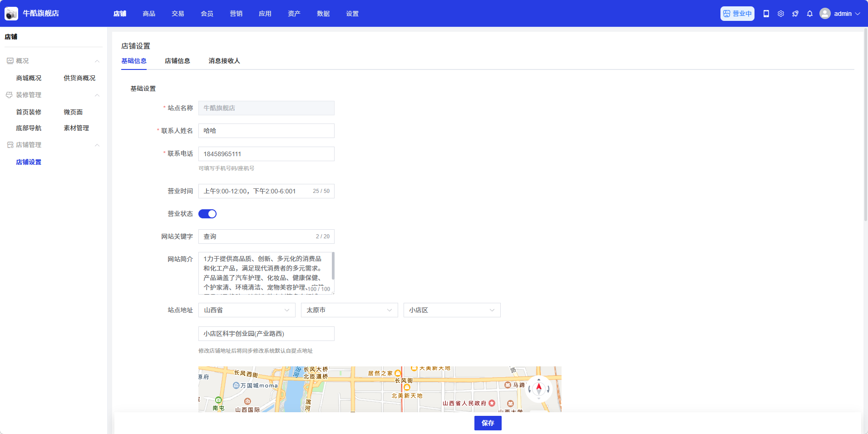Go to 首页装修 in sidebar
Screen dimensions: 868x434
pos(29,112)
